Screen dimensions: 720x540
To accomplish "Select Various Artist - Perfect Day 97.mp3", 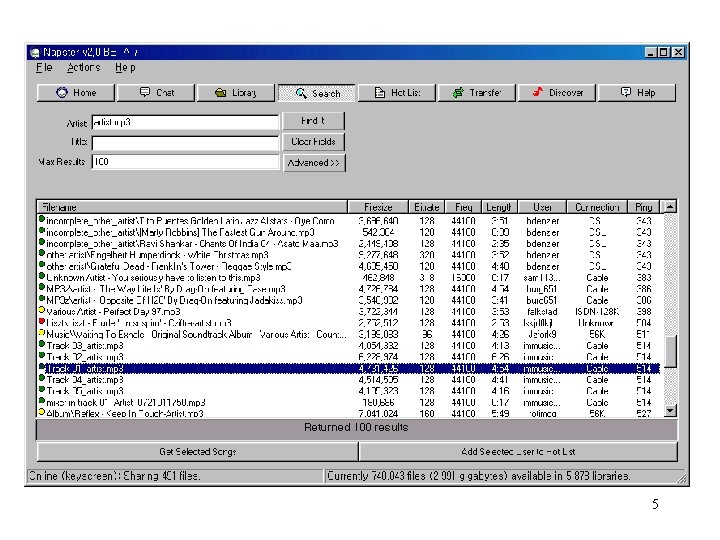I will [x=349, y=312].
